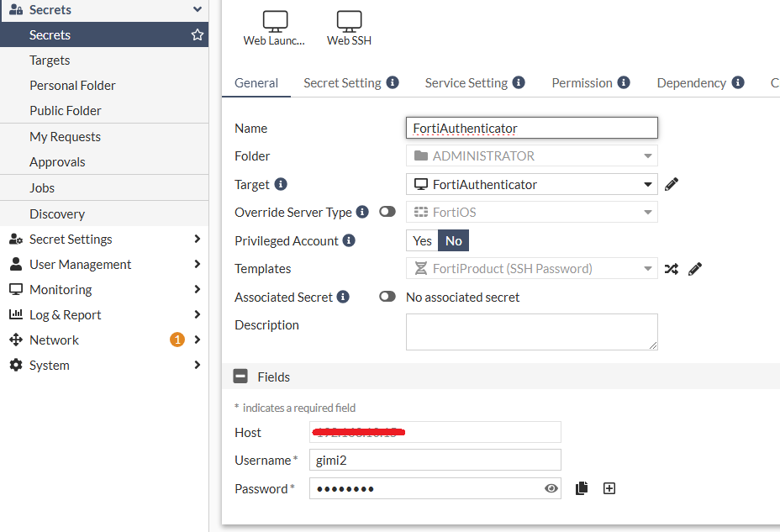Click the Username input field
Screen dimensions: 780x532
pos(435,460)
